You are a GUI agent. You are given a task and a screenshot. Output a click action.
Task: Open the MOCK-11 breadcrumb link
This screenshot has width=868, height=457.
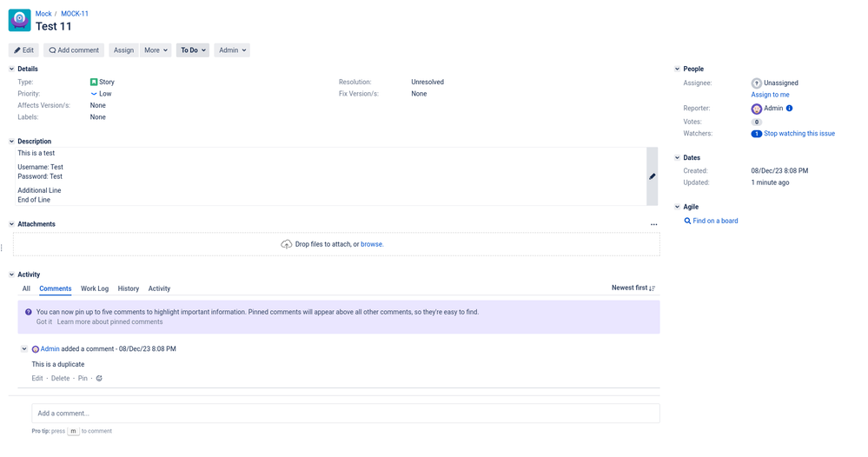coord(75,14)
